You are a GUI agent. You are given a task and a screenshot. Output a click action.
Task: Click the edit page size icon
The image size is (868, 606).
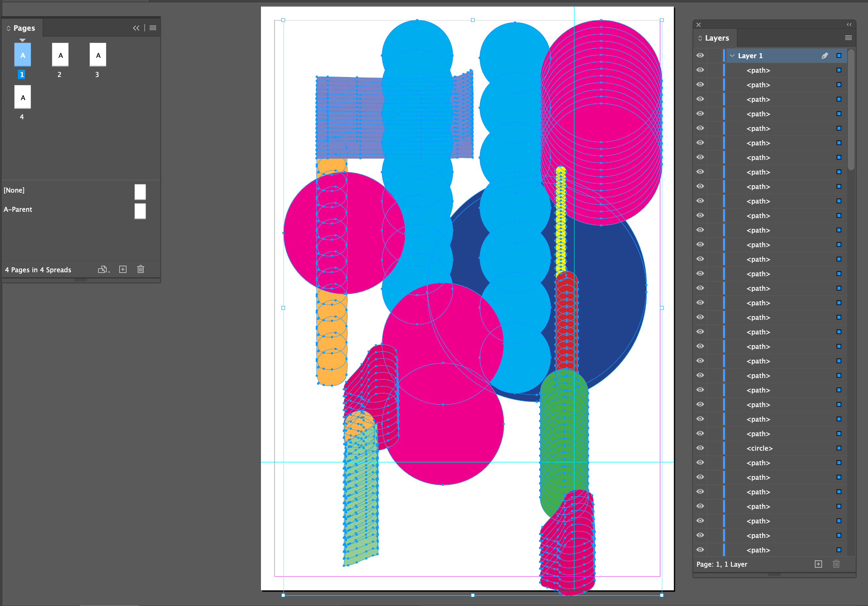pos(103,269)
